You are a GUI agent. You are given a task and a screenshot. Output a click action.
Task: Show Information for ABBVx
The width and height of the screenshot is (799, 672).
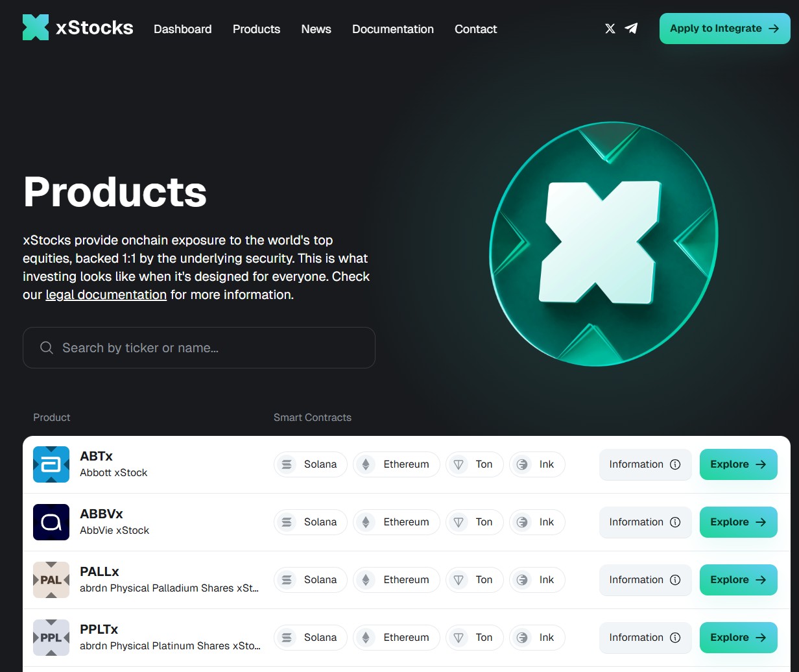(x=645, y=522)
